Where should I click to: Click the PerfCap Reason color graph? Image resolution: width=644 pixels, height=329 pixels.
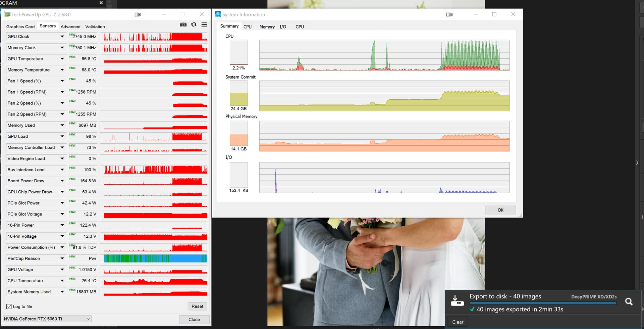click(155, 258)
